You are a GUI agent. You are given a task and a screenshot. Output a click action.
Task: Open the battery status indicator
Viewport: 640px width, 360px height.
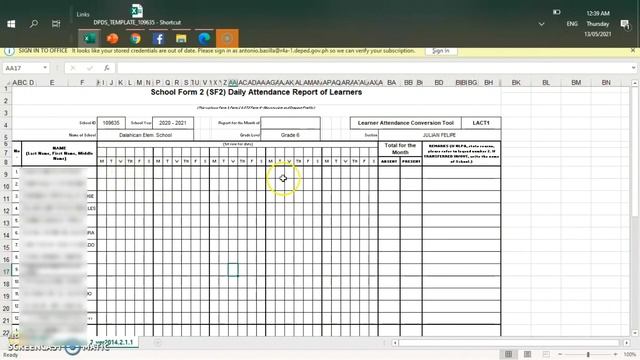[557, 12]
